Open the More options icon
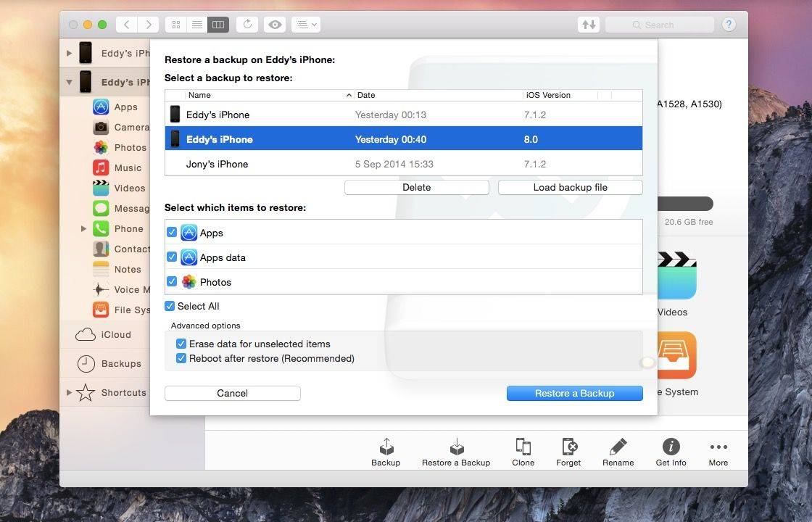Image resolution: width=812 pixels, height=522 pixels. (x=718, y=447)
